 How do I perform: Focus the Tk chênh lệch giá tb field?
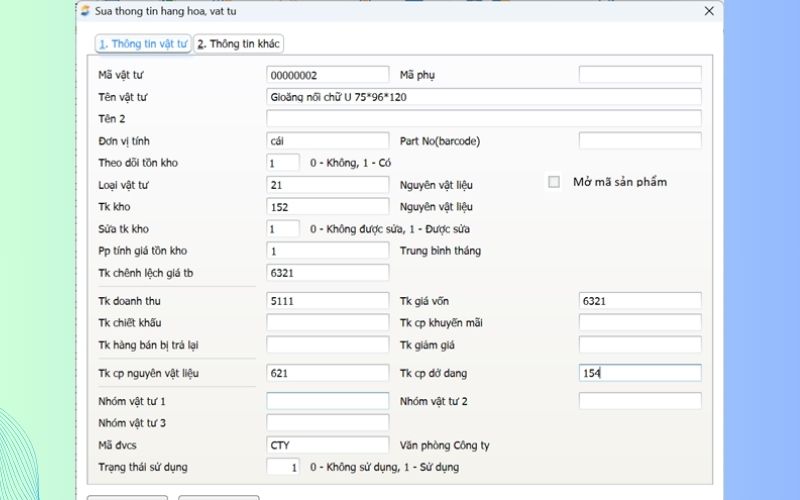coord(327,273)
